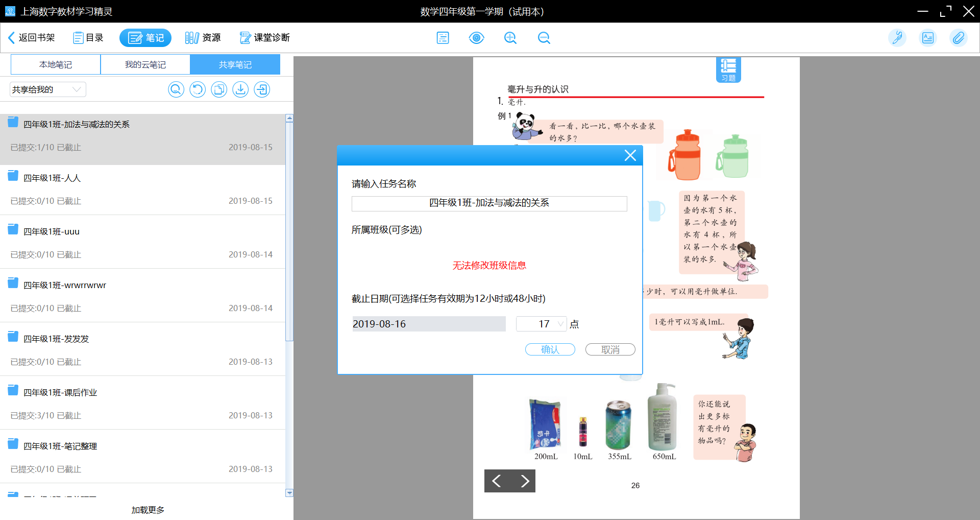
Task: Refresh the shared notes list
Action: coord(198,89)
